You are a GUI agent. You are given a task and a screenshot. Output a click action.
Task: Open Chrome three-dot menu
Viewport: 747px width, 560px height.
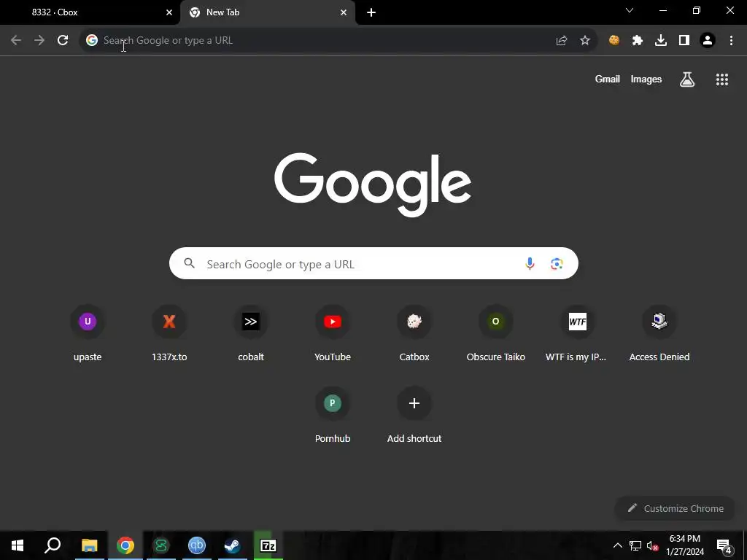point(731,41)
